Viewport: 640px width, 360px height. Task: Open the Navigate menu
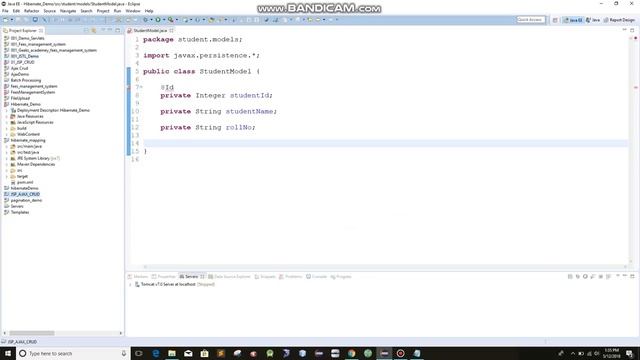(68, 11)
